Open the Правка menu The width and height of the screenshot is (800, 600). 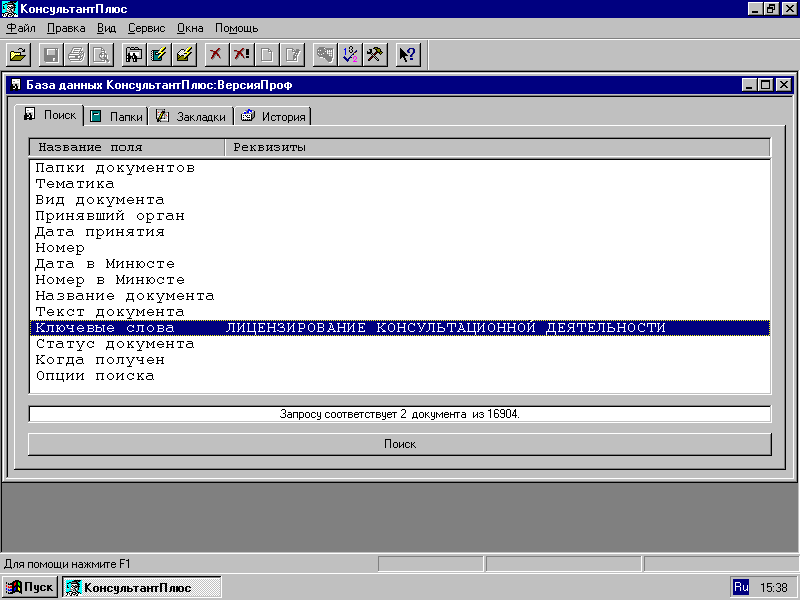click(66, 28)
